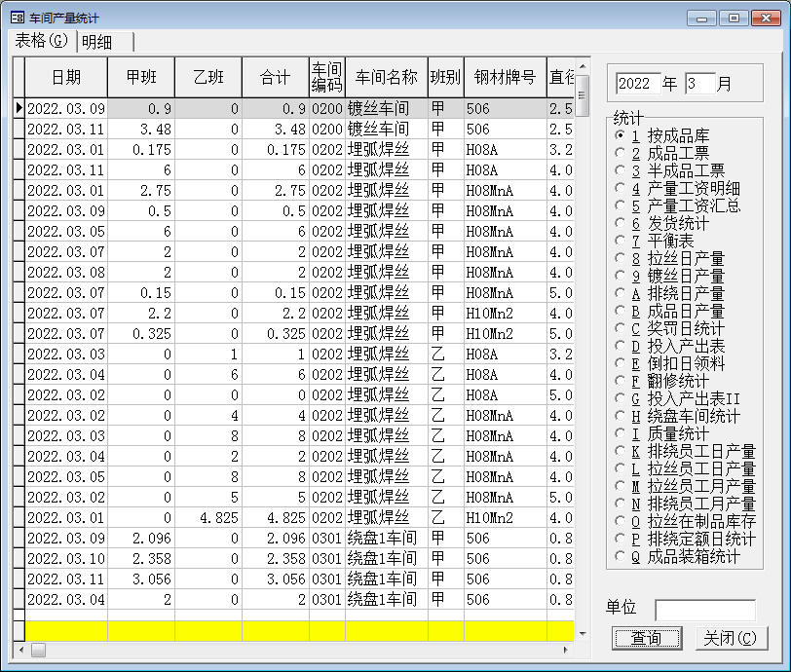Image resolution: width=791 pixels, height=672 pixels.
Task: Switch to the 明细 tab
Action: pos(97,41)
